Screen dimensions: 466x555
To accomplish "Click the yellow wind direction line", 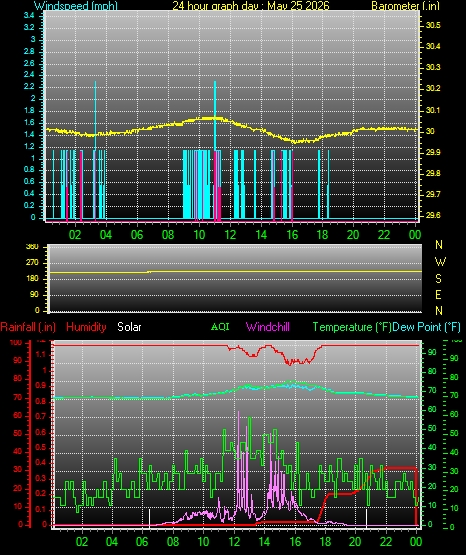I will 235,271.
